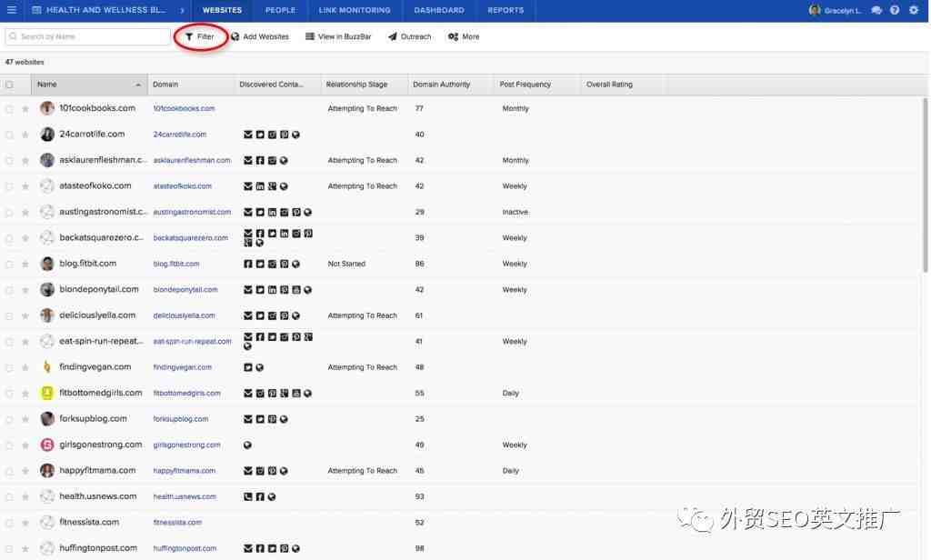The image size is (931, 560).
Task: Check the huffingtonpost.com row checkbox
Action: tap(9, 549)
